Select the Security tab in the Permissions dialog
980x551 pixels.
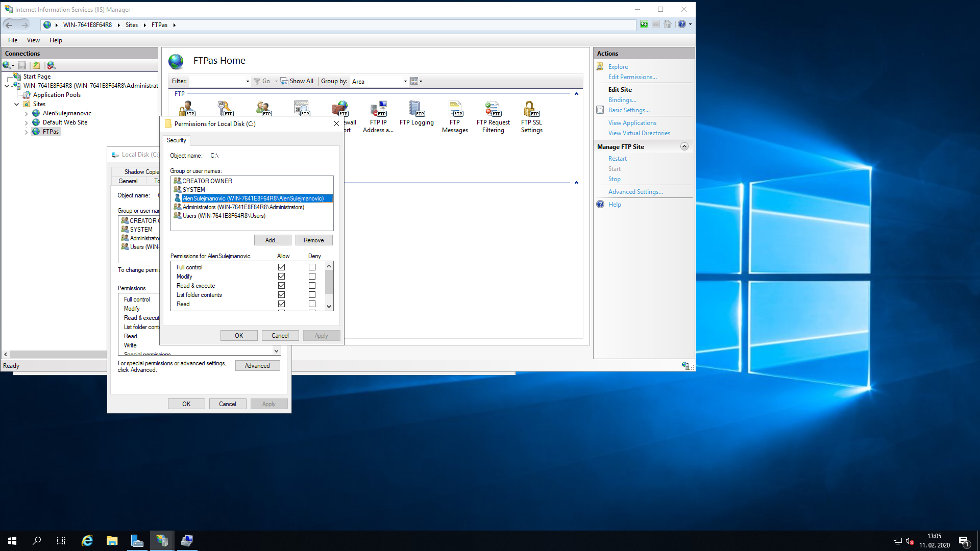[x=176, y=140]
